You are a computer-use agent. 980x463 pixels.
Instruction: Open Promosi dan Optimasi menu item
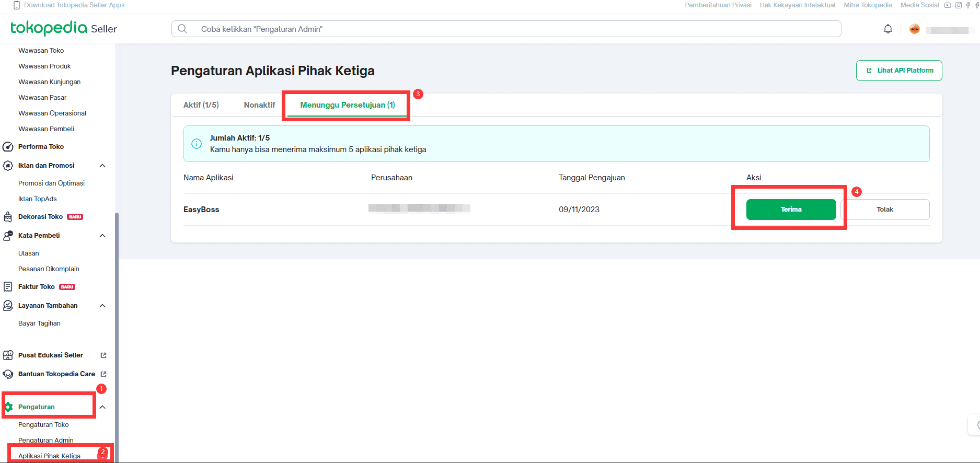pyautogui.click(x=51, y=183)
